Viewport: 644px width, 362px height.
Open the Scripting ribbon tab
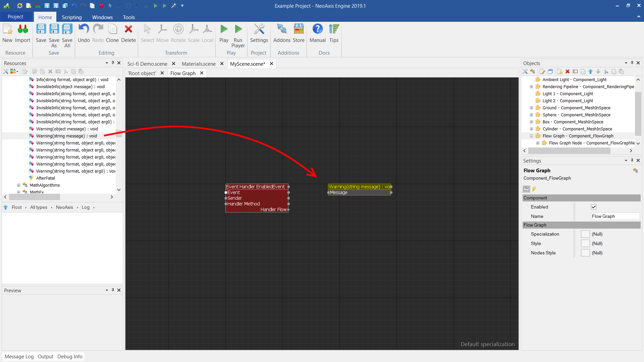(x=71, y=17)
